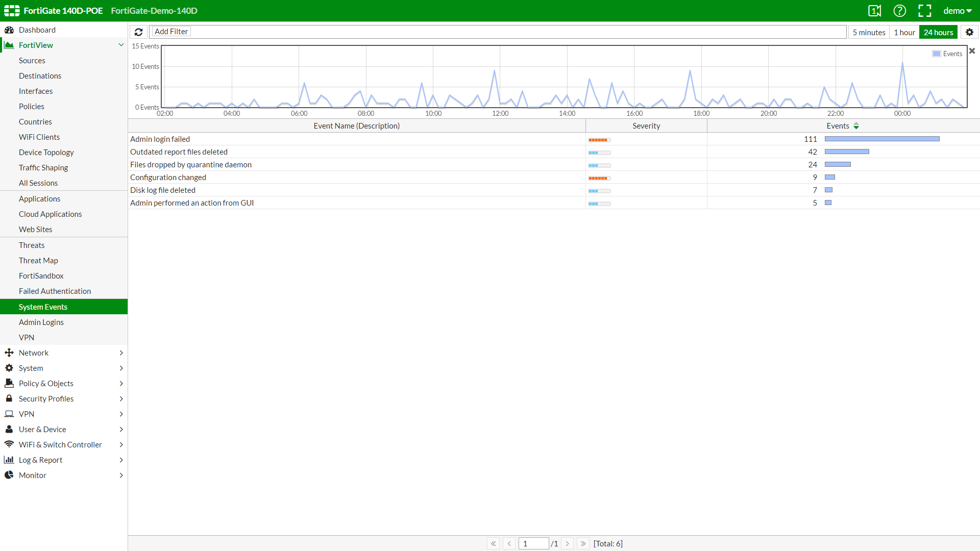Select the 5 minutes time range
This screenshot has width=980, height=551.
869,32
